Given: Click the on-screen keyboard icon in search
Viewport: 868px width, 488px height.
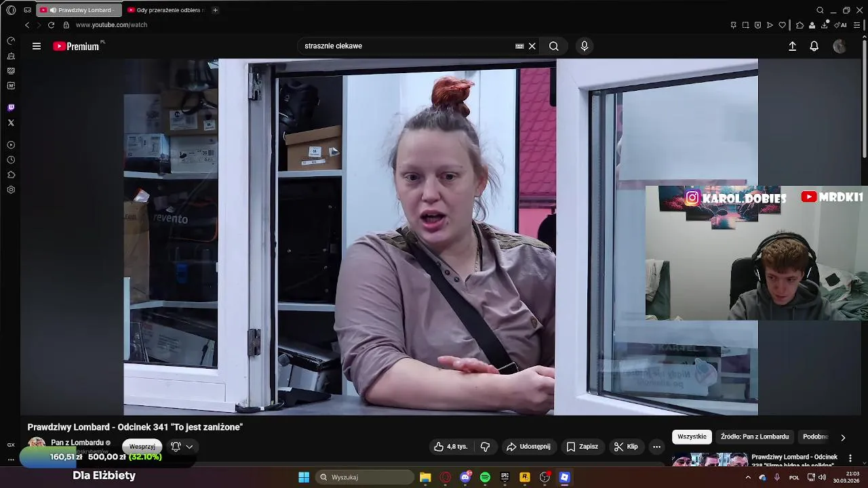Looking at the screenshot, I should 519,46.
